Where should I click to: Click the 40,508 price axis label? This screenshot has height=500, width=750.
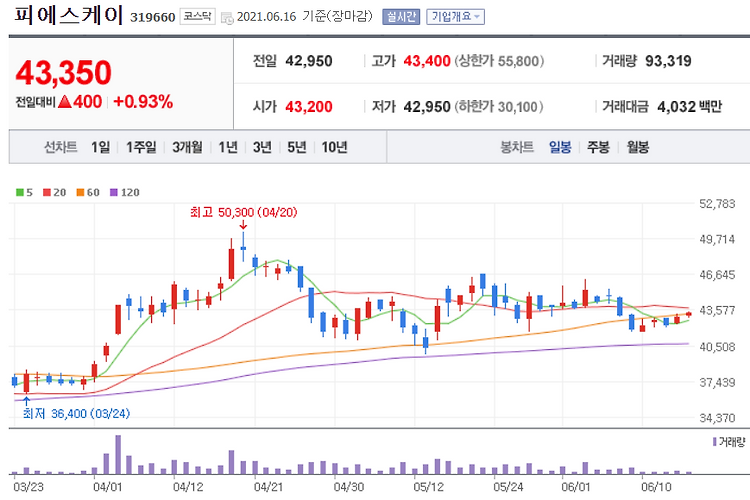click(717, 346)
